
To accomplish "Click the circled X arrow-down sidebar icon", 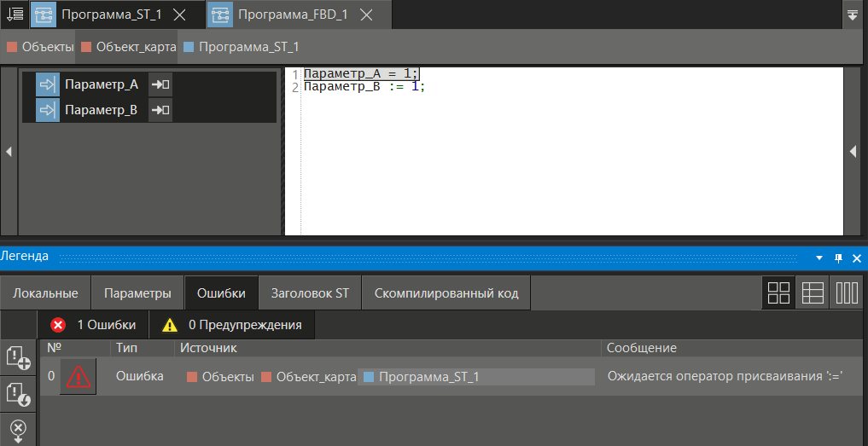I will (18, 428).
